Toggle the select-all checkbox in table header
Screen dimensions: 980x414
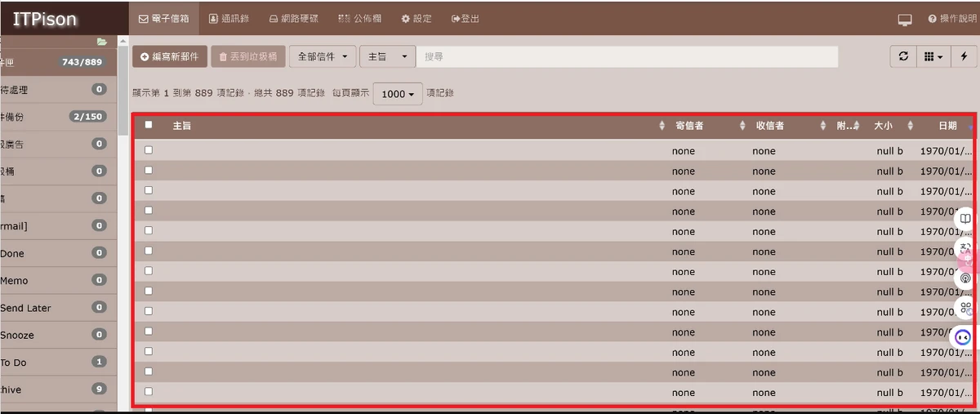click(148, 125)
